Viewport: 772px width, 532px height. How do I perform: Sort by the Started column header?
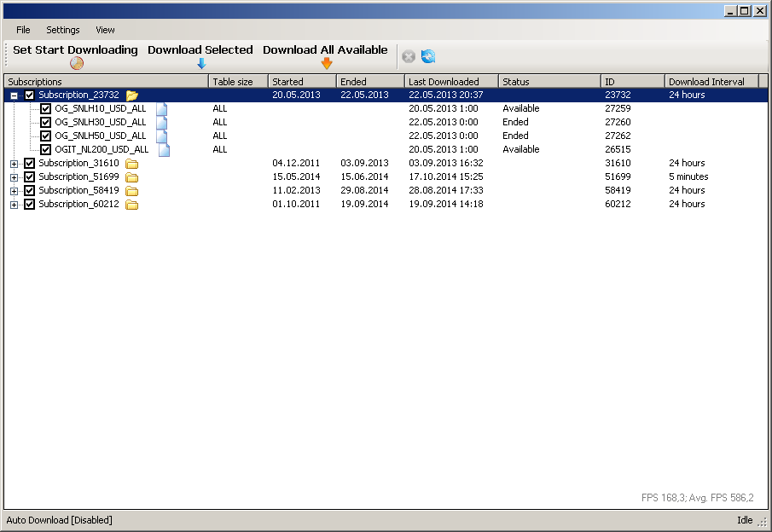[x=302, y=82]
